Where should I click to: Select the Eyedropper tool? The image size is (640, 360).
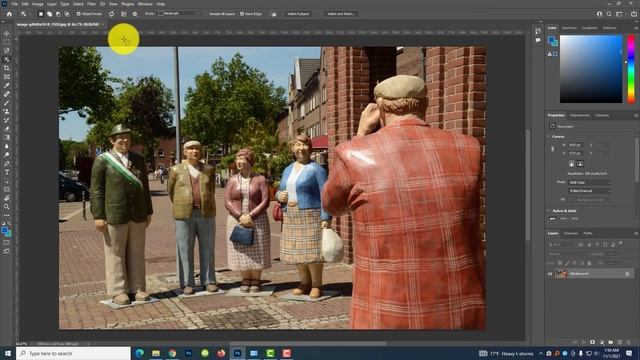click(x=7, y=85)
